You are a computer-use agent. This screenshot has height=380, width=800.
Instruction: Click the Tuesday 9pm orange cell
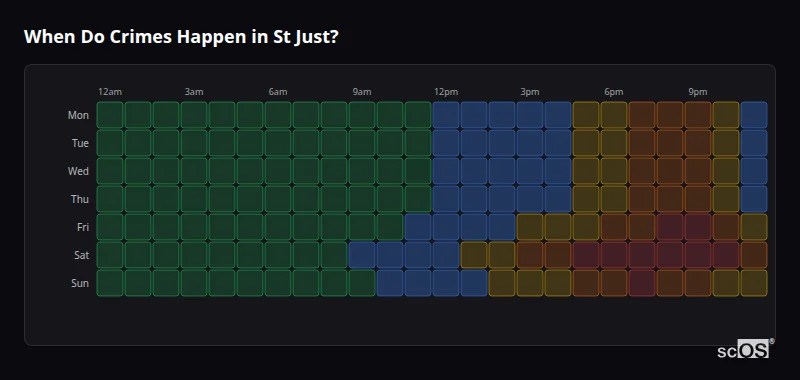click(698, 143)
